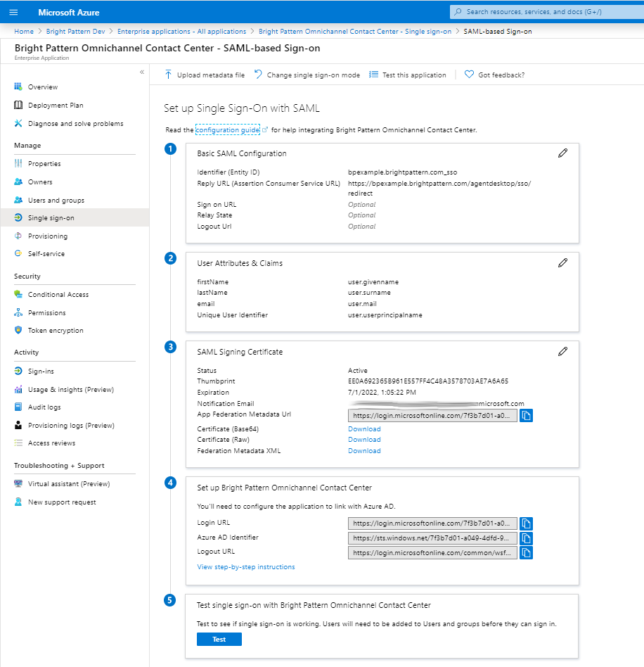
Task: Download Certificate (Base64)
Action: tap(364, 428)
